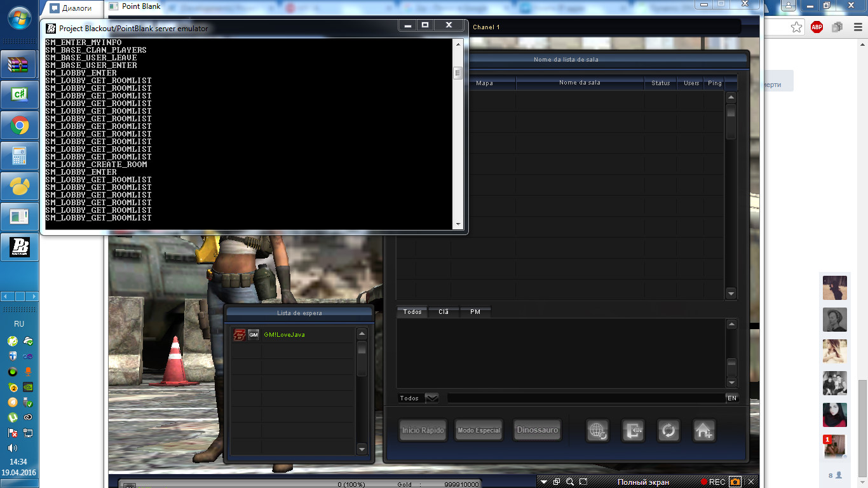Click the network tray icon
The height and width of the screenshot is (488, 868).
pyautogui.click(x=27, y=433)
